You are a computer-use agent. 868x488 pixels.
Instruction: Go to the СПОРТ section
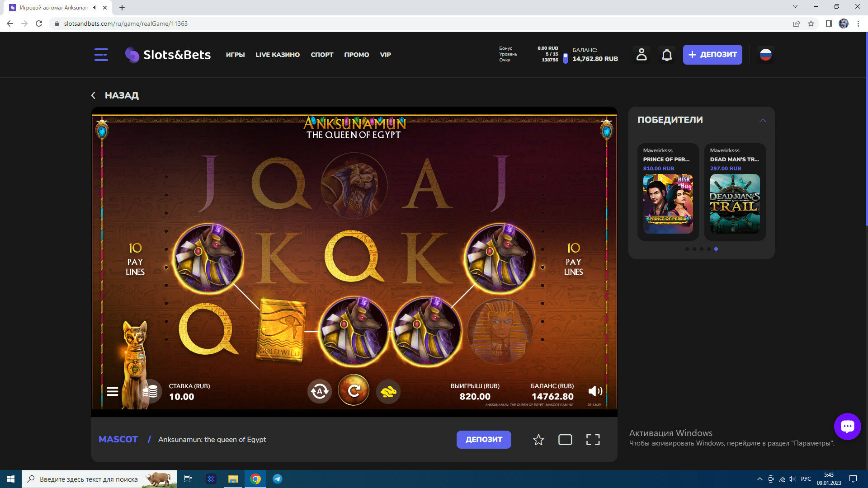tap(322, 55)
